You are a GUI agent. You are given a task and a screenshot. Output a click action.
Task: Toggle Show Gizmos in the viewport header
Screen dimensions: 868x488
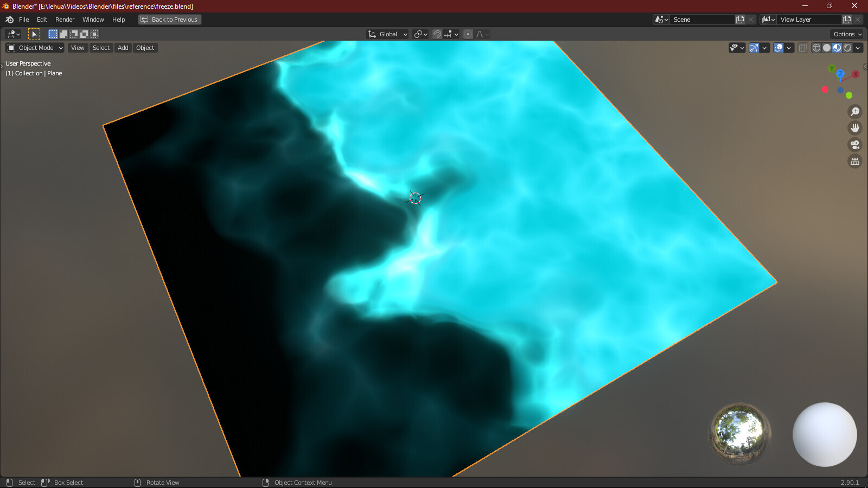tap(754, 48)
